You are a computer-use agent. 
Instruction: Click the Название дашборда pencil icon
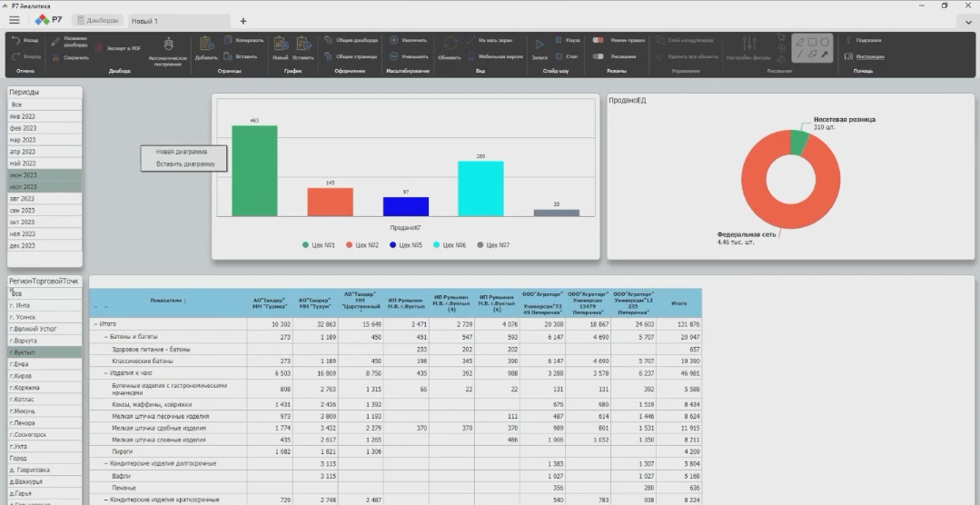55,41
